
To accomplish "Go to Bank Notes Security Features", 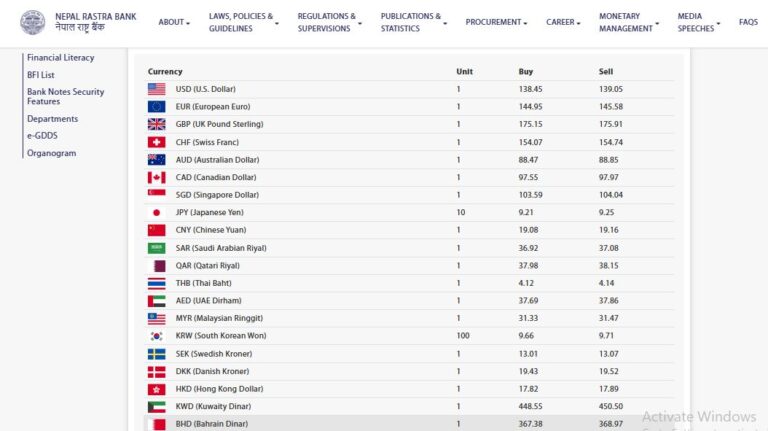I will coord(65,97).
